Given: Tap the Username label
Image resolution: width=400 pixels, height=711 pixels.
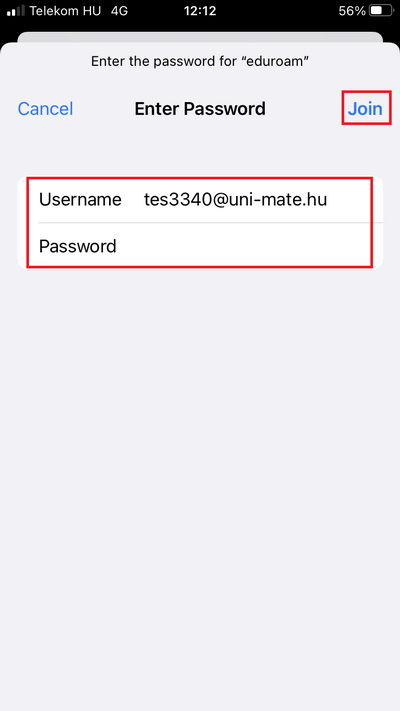Looking at the screenshot, I should tap(80, 200).
